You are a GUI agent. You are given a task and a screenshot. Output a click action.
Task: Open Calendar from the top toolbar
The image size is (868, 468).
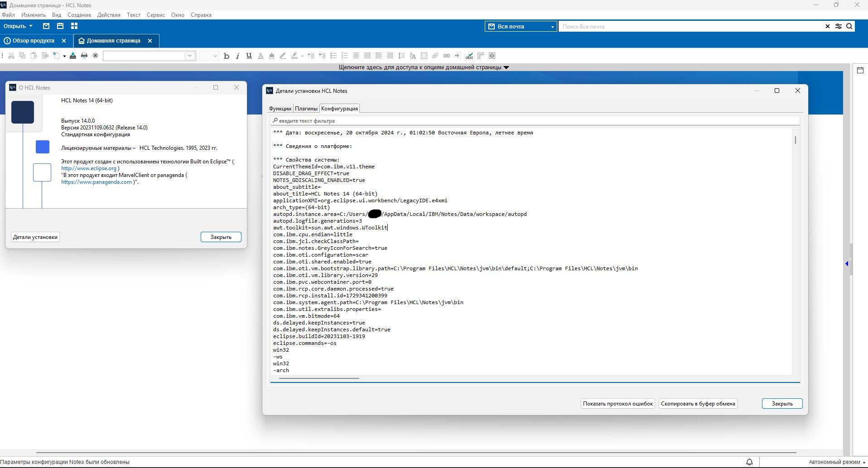coord(60,26)
